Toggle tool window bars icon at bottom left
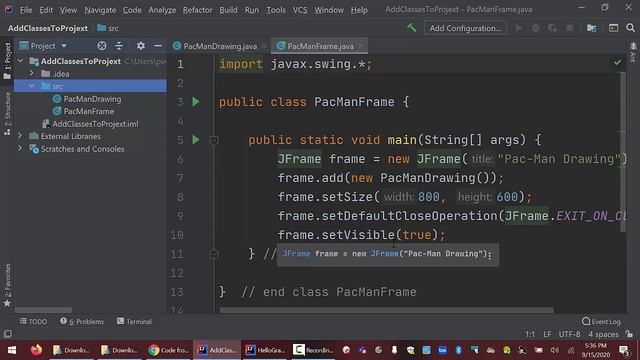Screen dimensions: 640x360 point(7,334)
